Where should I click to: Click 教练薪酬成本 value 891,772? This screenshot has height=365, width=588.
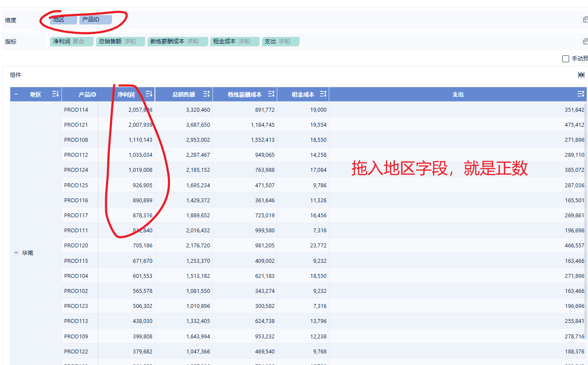coord(265,109)
